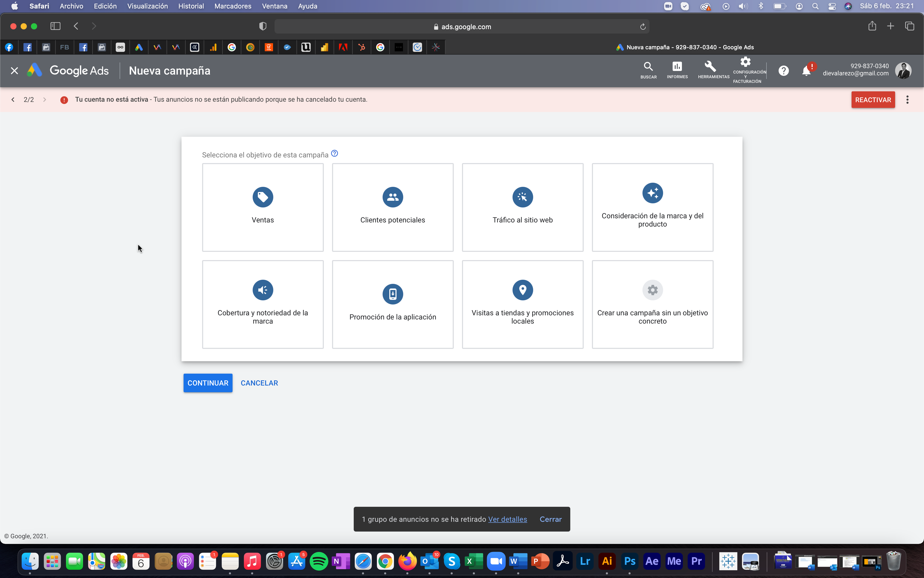Open the Informes reports icon
Image resolution: width=924 pixels, height=578 pixels.
click(x=677, y=70)
